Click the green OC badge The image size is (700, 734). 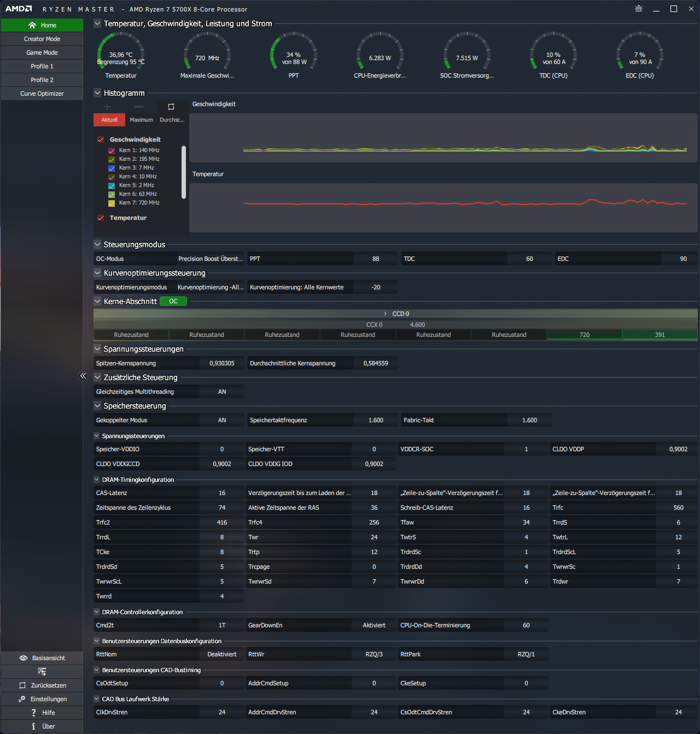pos(173,301)
